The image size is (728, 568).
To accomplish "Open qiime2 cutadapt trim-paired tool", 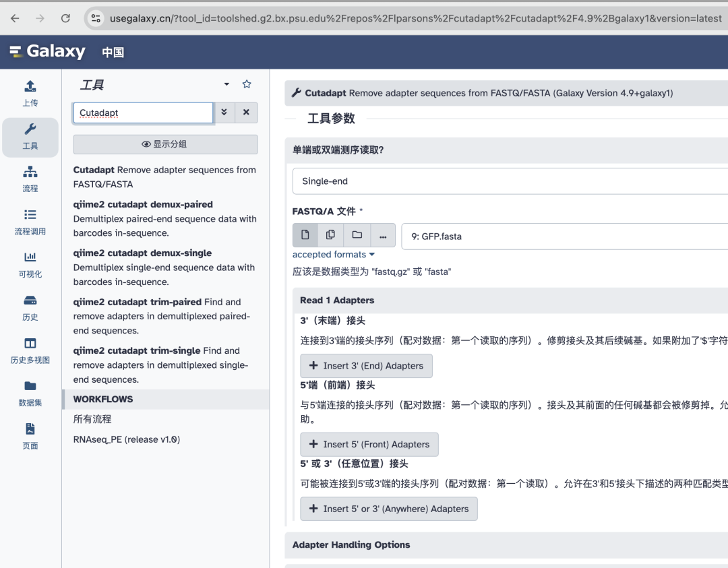I will tap(162, 316).
